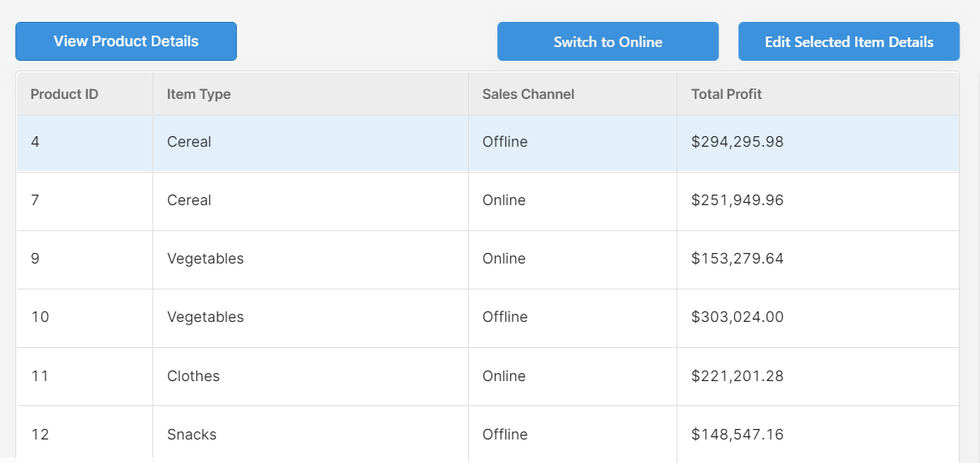980x463 pixels.
Task: Click the View Product Details button
Action: 126,41
